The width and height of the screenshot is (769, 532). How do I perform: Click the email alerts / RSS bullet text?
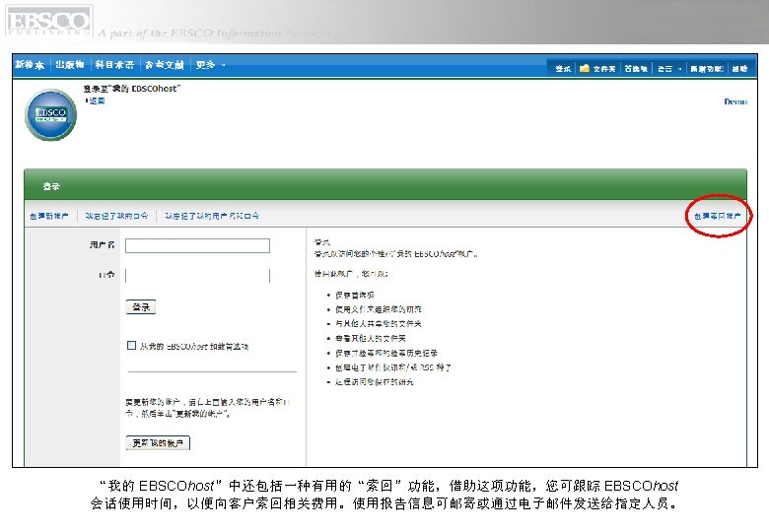[x=392, y=367]
